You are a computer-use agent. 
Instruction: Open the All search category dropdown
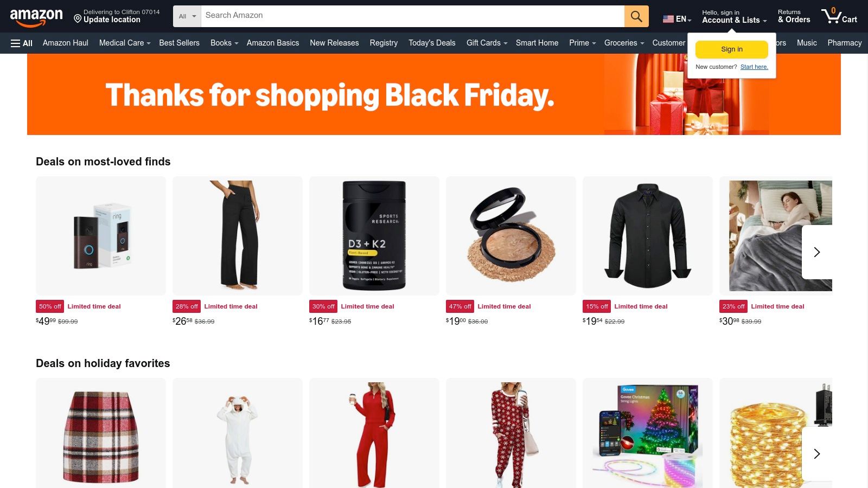[x=187, y=16]
